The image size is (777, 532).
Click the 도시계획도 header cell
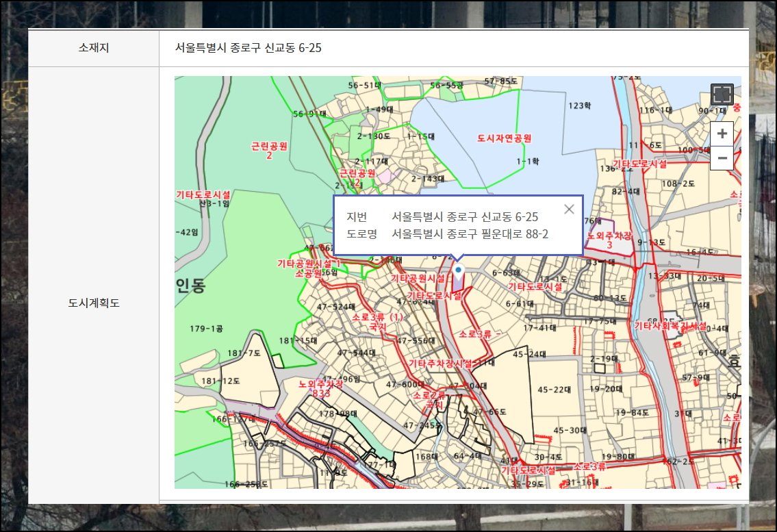pos(94,303)
